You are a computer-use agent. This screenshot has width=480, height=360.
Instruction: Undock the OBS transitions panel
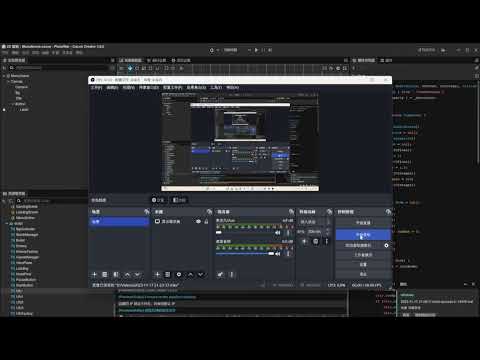329,212
